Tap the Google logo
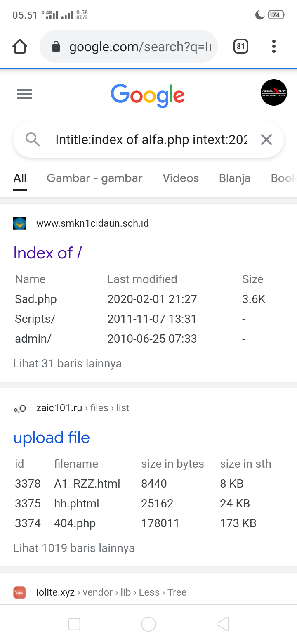 [148, 95]
